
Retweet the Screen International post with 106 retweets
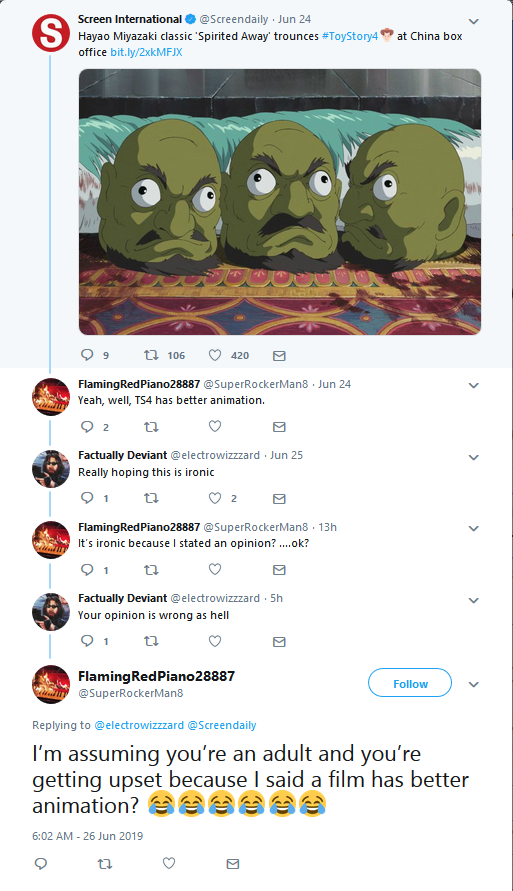151,355
